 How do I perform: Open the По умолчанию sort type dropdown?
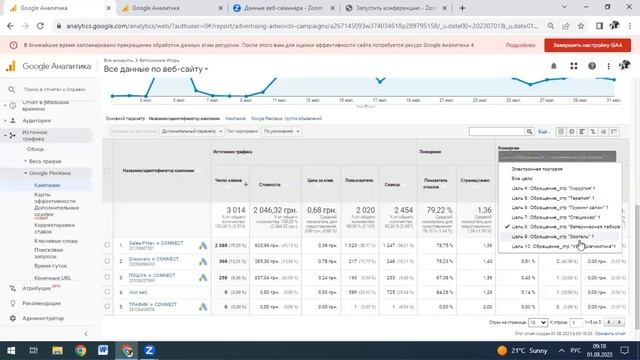tap(281, 131)
